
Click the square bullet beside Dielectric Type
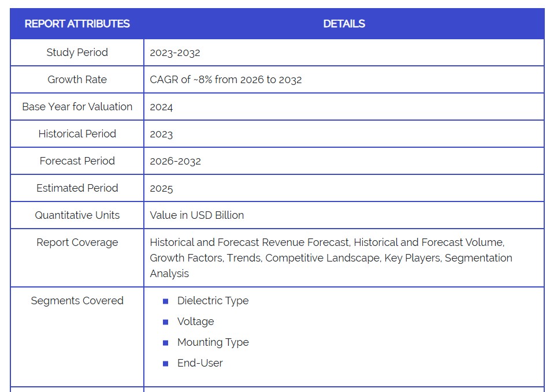(x=165, y=301)
